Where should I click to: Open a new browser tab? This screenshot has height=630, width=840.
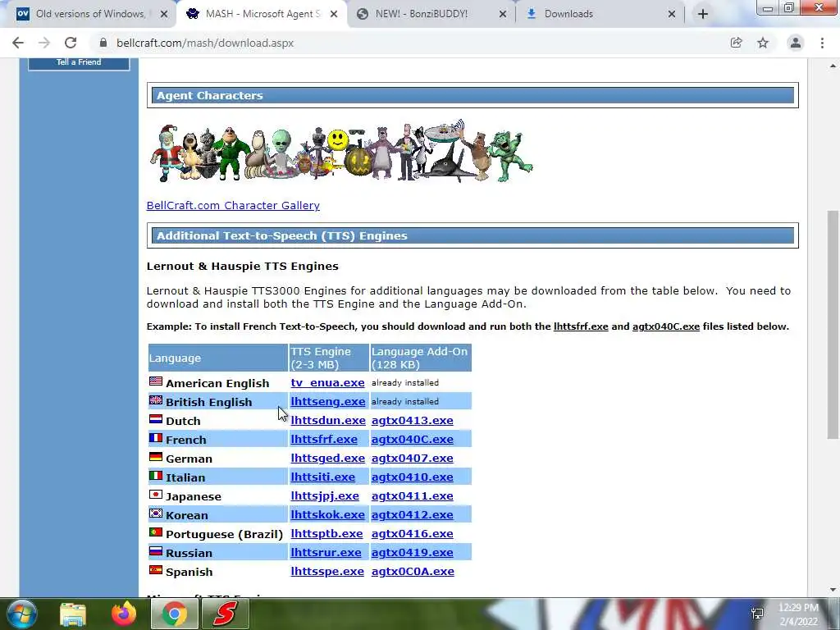click(x=703, y=14)
